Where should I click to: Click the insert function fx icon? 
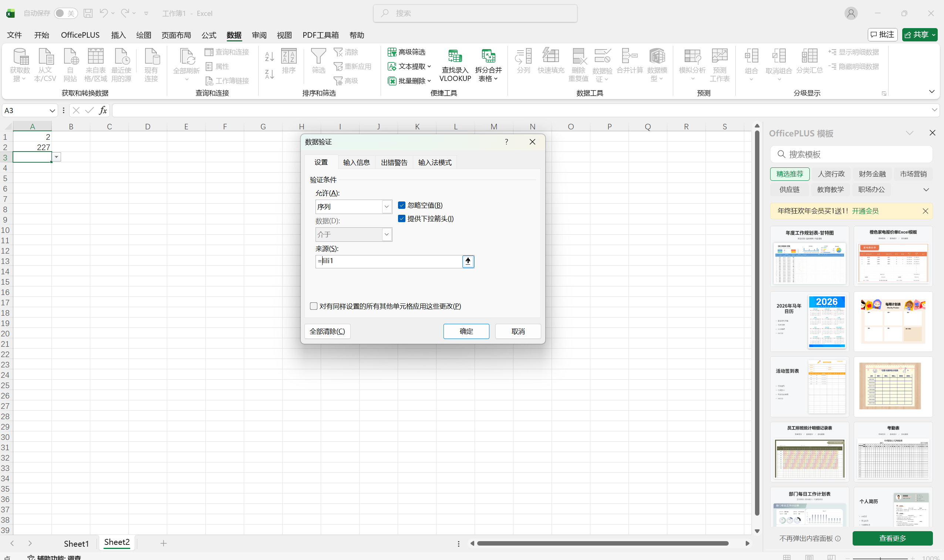pos(103,110)
